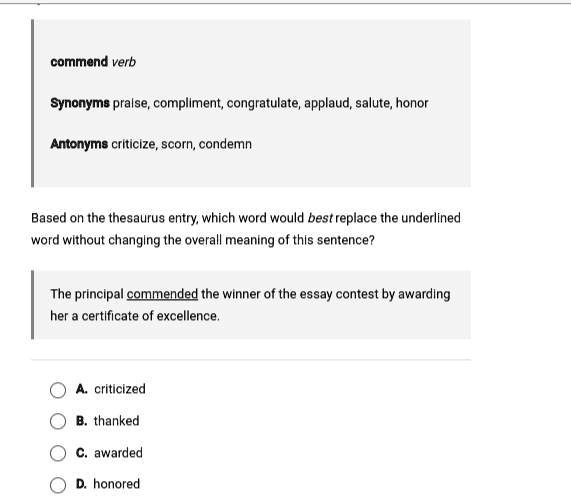This screenshot has height=498, width=571.
Task: Choose the radio button beside "thanked"
Action: (58, 421)
